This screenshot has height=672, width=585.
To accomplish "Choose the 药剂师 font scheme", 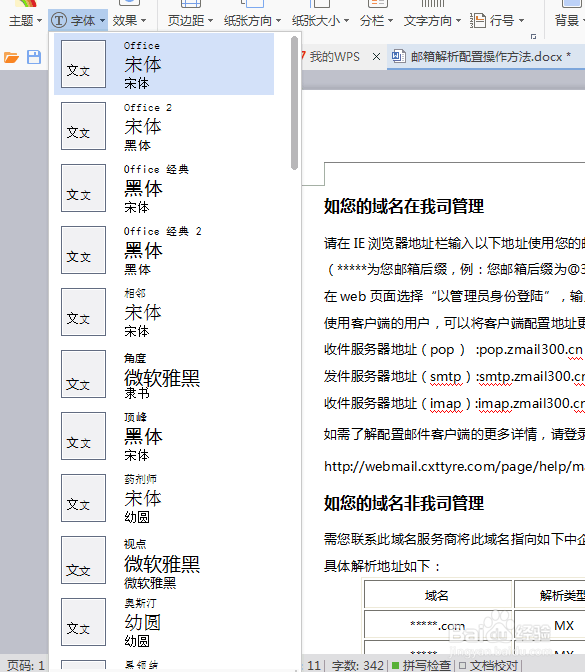I will point(164,498).
